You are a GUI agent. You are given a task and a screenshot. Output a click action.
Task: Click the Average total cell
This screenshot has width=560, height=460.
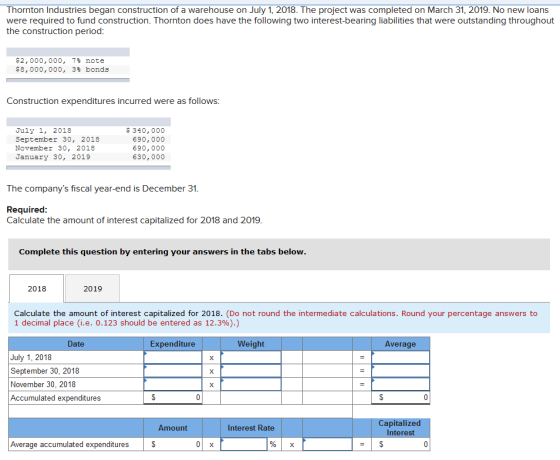[400, 398]
